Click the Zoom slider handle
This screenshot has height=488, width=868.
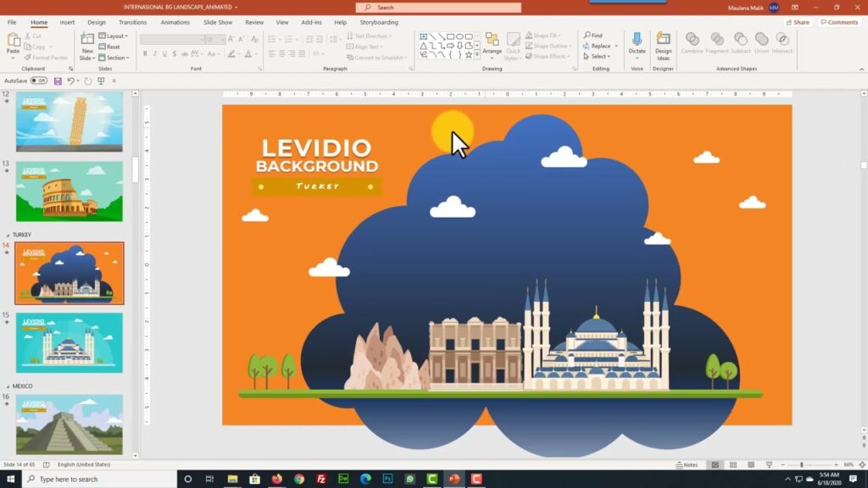coord(802,465)
